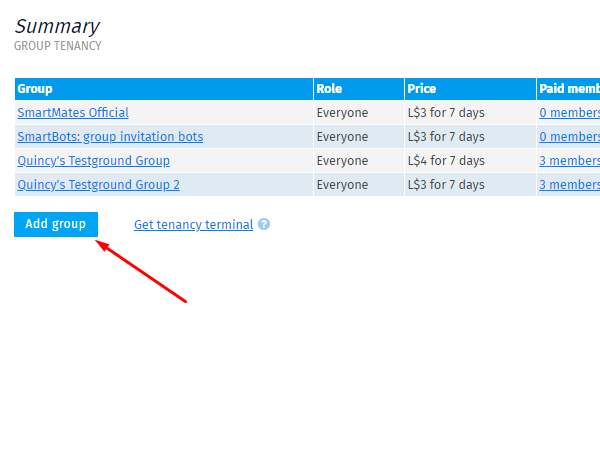View 3 members for Quincy's Testground Group
This screenshot has height=464, width=600.
[x=569, y=161]
